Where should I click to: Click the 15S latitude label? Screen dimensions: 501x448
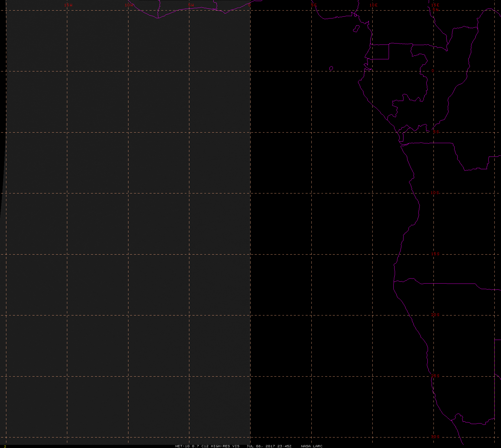[435, 254]
